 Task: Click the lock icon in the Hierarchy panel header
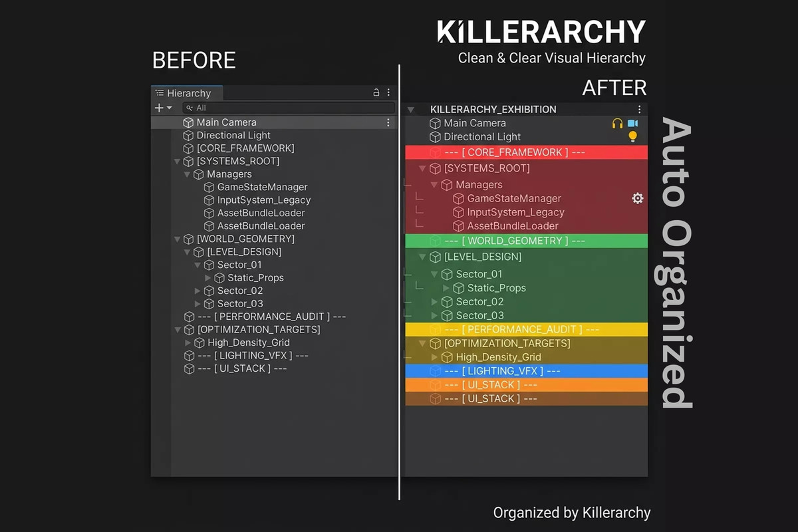point(376,93)
